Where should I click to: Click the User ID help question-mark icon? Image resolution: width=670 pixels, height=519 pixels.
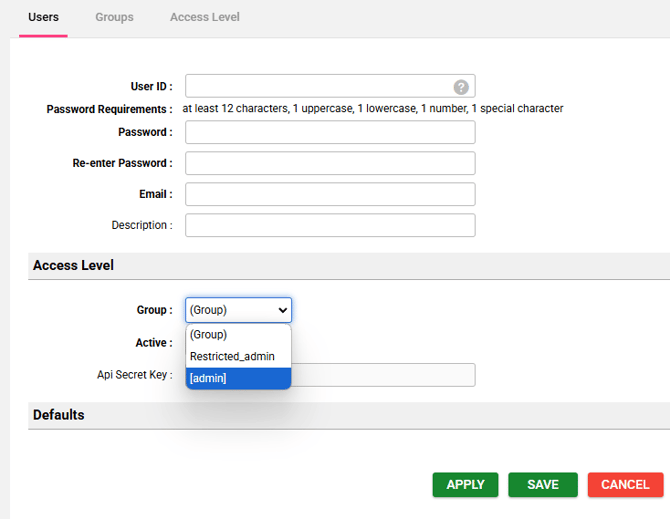click(461, 87)
